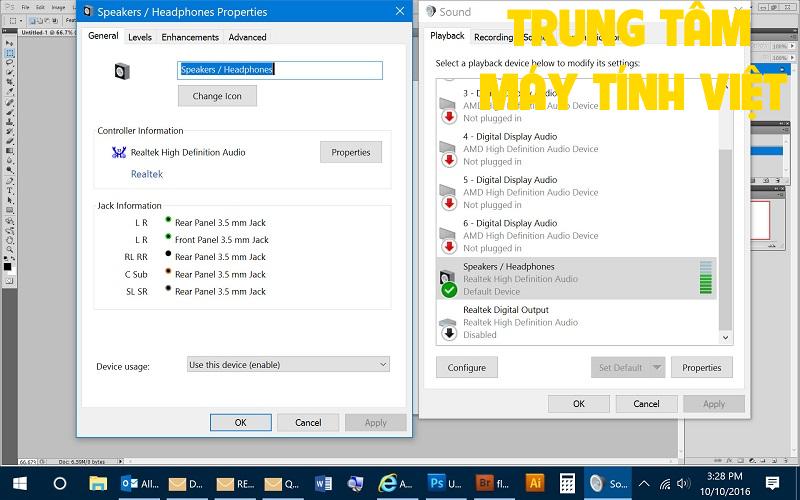Select the Pen tool in Photoshop
This screenshot has width=800, height=500.
pos(9,181)
